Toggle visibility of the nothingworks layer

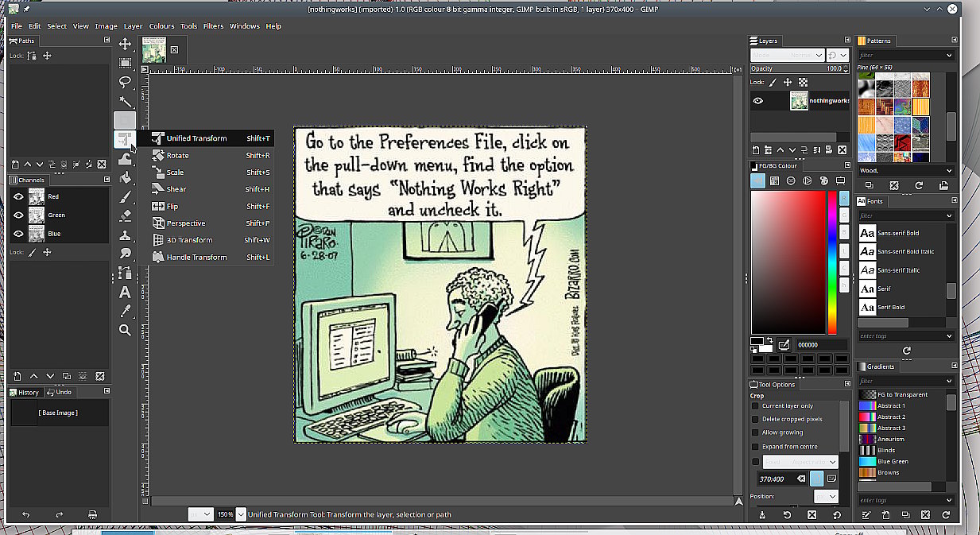pos(757,101)
